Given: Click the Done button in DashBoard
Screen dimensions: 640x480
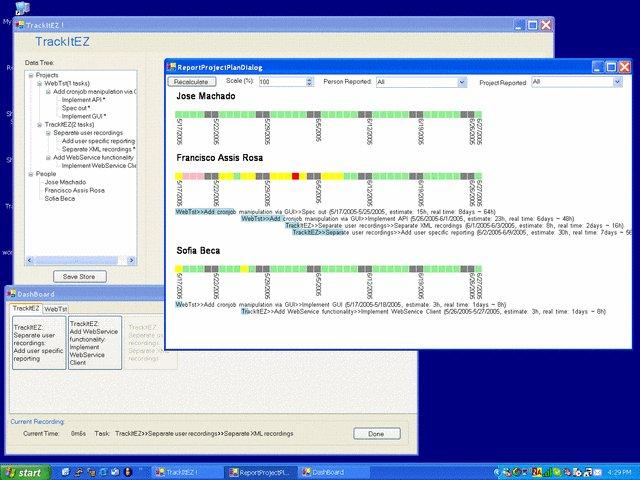Looking at the screenshot, I should 376,434.
